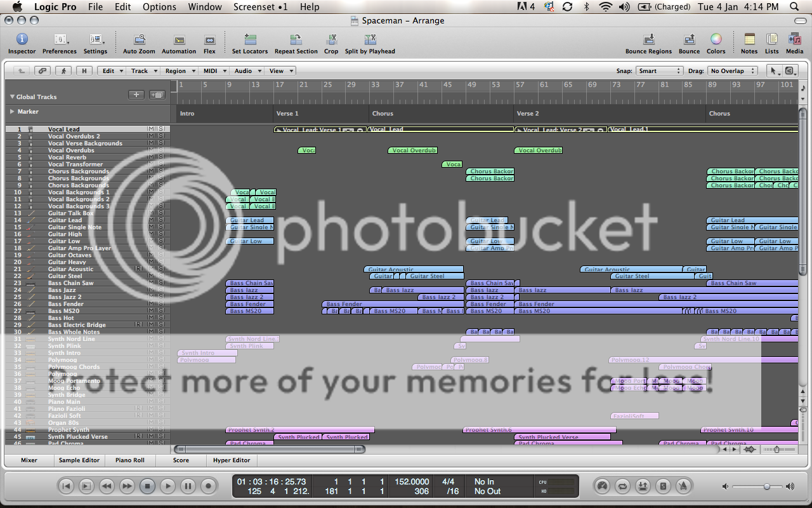Open the MIDI menu dropdown

[214, 71]
